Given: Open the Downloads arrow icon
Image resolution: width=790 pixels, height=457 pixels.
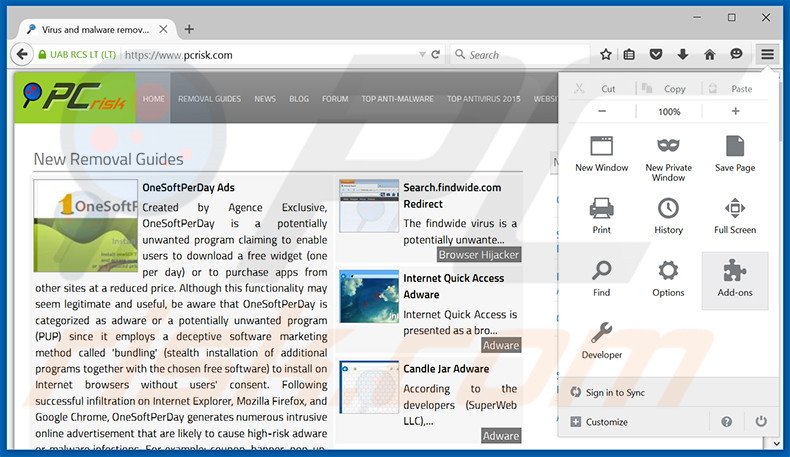Looking at the screenshot, I should (x=682, y=54).
